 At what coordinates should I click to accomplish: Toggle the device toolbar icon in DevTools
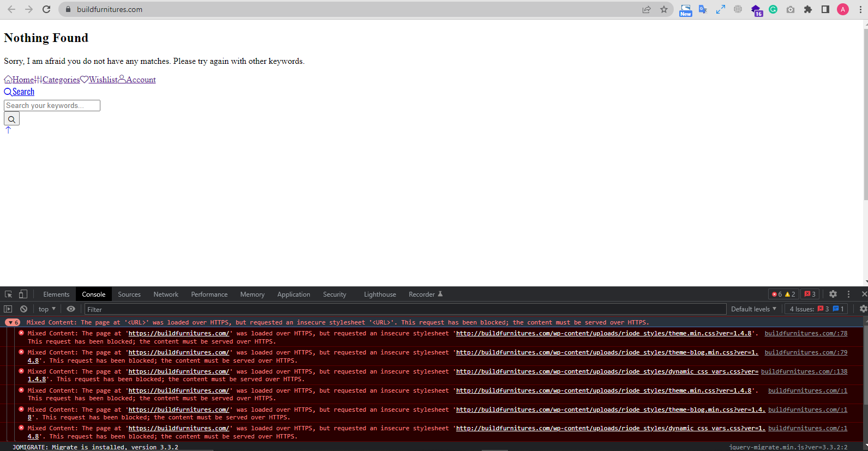pos(23,294)
